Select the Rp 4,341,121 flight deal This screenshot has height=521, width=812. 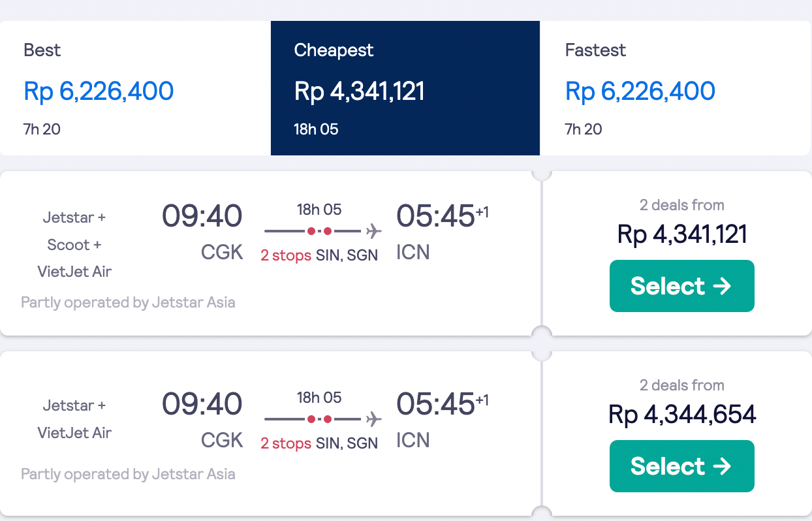point(681,286)
